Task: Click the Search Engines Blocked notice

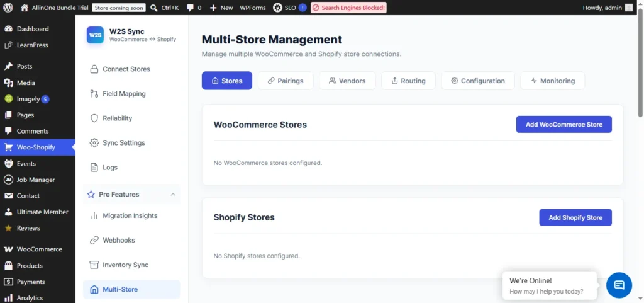Action: click(x=348, y=8)
